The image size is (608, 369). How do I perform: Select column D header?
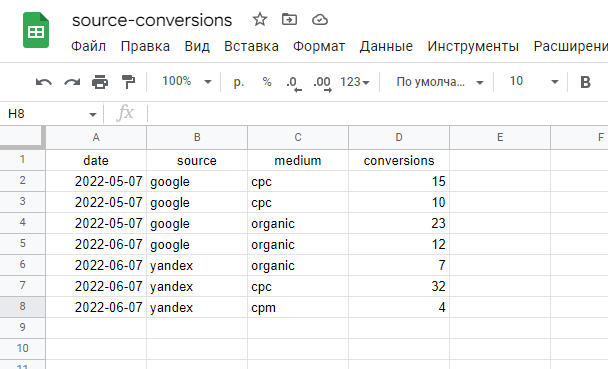point(399,138)
